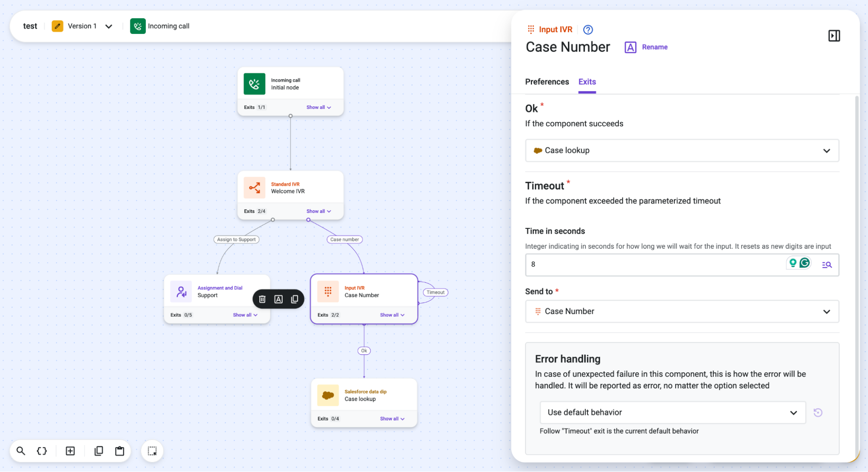
Task: Duplicate node via floating toolbar copy icon
Action: (x=294, y=299)
